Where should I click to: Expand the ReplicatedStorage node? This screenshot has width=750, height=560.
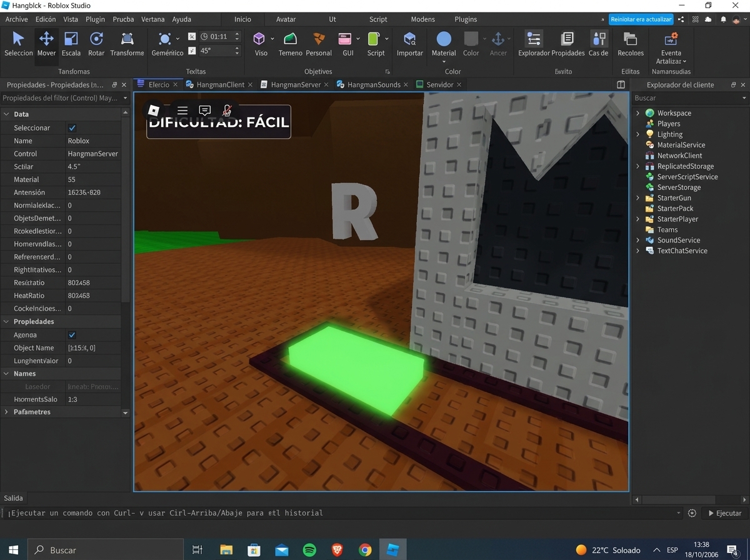638,166
